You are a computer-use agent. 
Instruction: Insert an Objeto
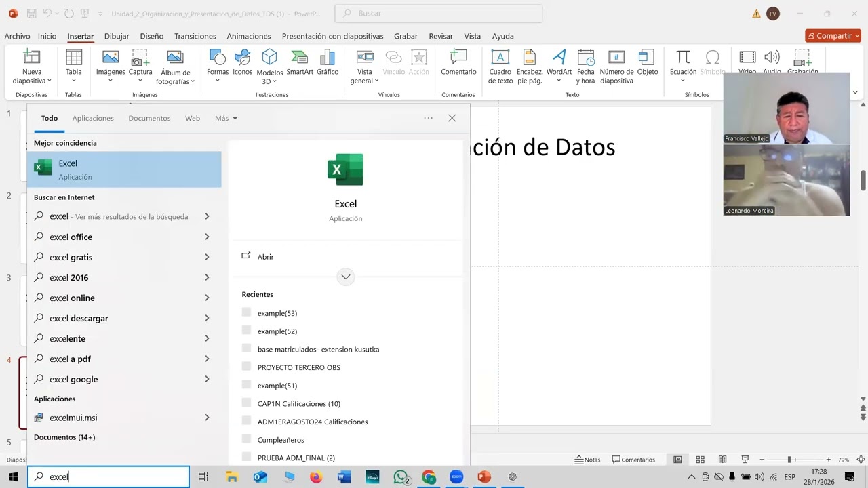(x=648, y=62)
